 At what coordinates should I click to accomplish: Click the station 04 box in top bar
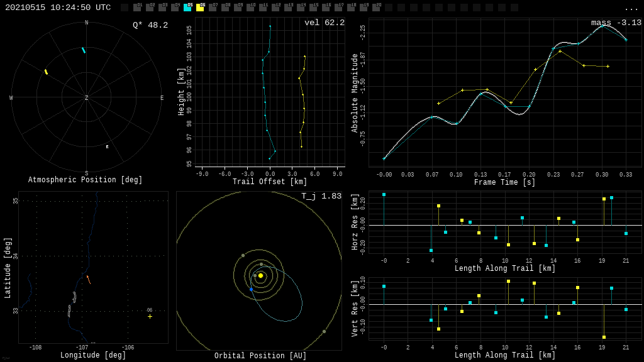(x=175, y=8)
